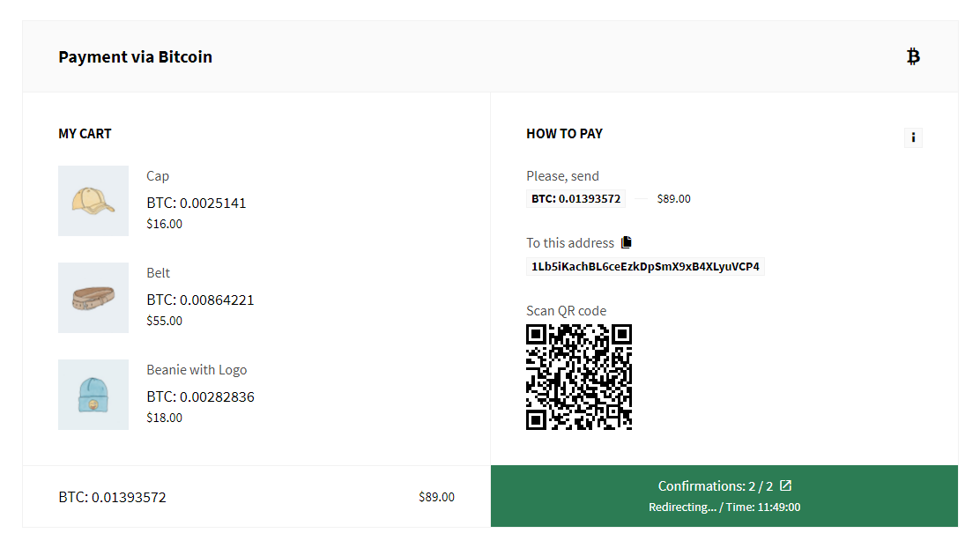Viewport: 980px width, 548px height.
Task: Click the Payment via Bitcoin heading
Action: 135,57
